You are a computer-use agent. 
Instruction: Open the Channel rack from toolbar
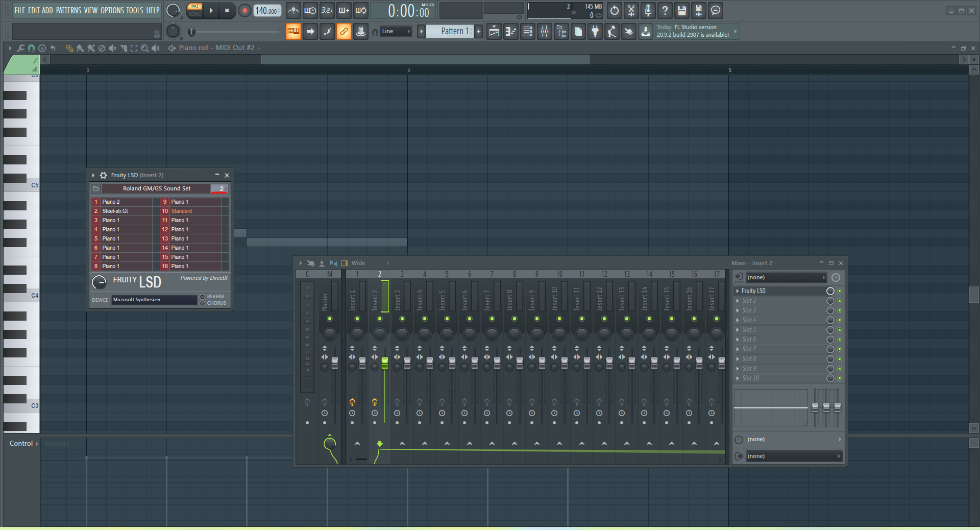click(528, 32)
